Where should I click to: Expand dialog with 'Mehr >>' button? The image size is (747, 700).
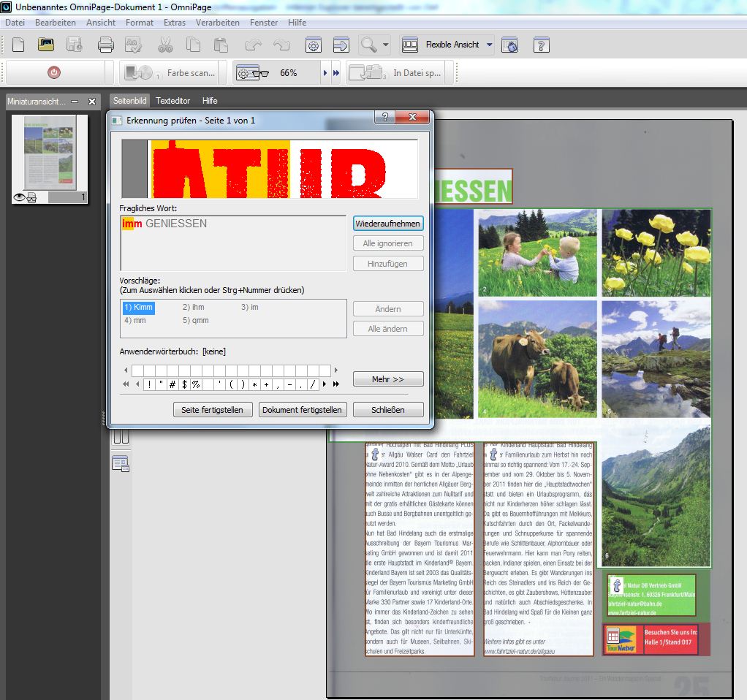tap(387, 379)
